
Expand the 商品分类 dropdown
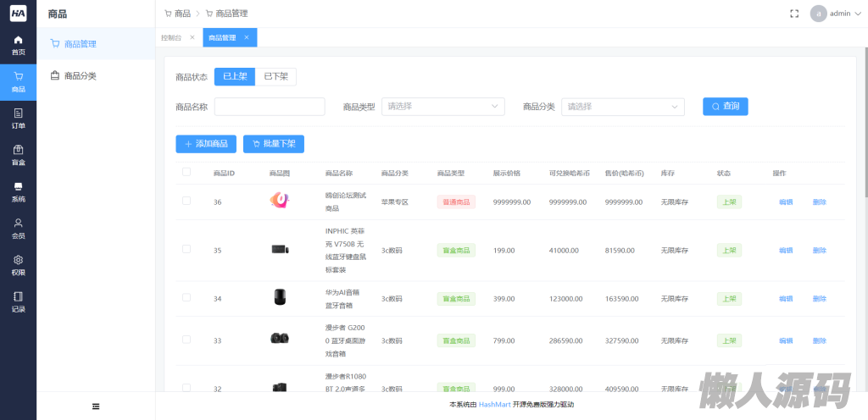(x=622, y=107)
